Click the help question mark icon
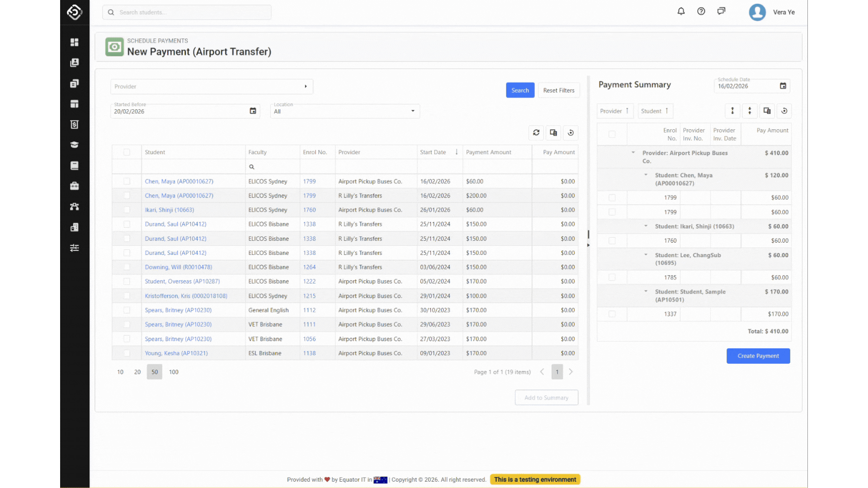Screen dimensions: 868x488 [x=701, y=11]
